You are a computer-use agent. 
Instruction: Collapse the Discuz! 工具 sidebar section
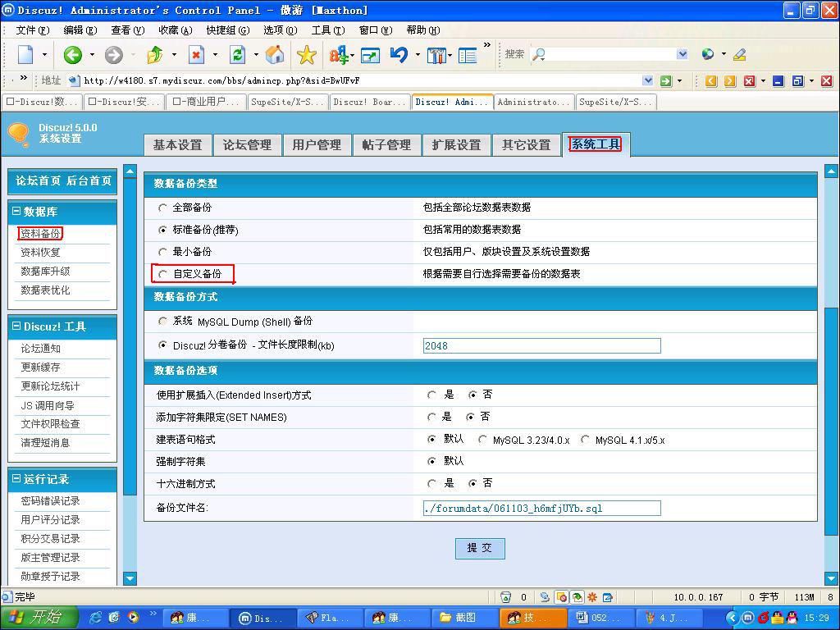(16, 326)
